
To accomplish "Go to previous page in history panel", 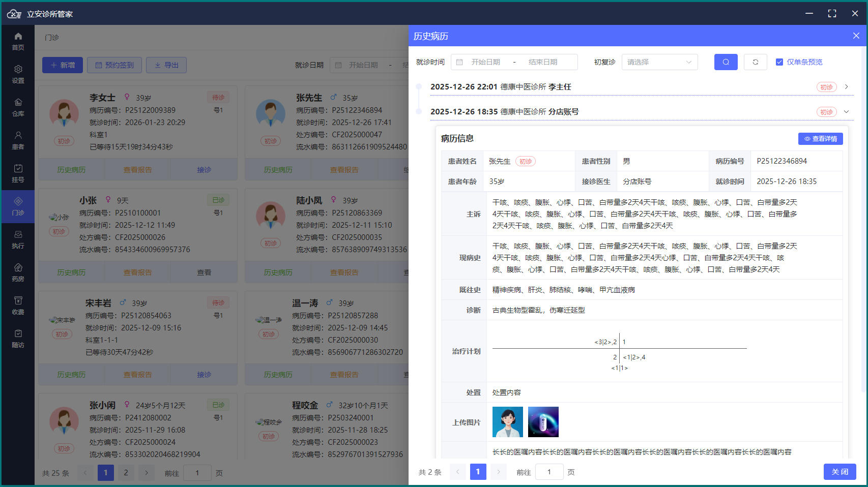I will (457, 472).
